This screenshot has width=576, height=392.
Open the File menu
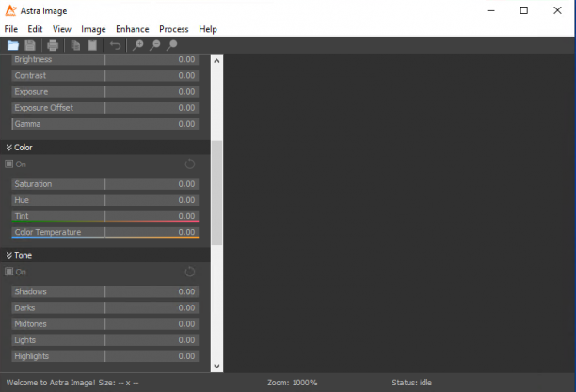click(x=11, y=29)
